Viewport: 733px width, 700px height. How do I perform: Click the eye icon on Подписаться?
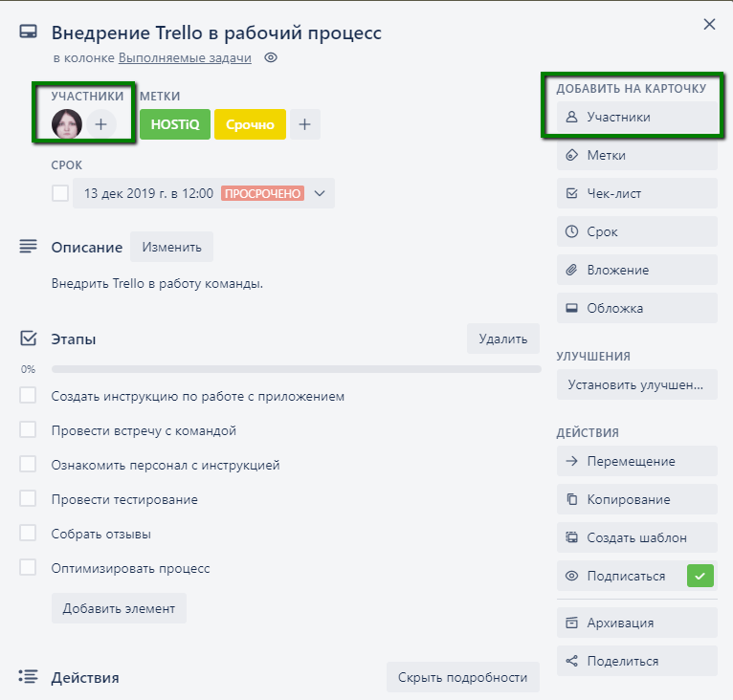coord(571,576)
